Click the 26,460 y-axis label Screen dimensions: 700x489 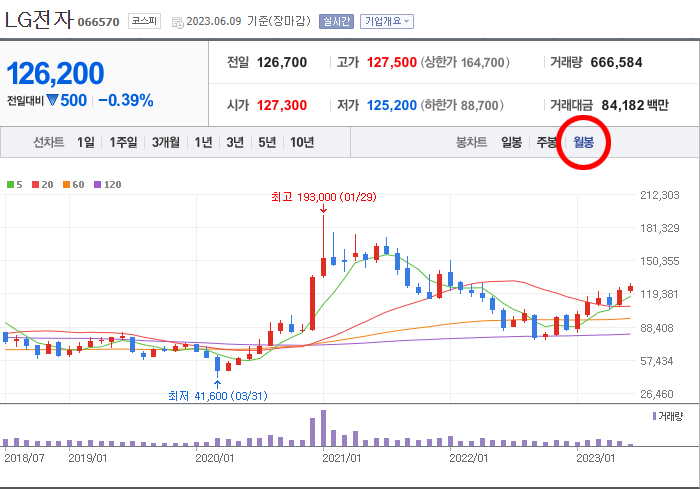point(657,394)
